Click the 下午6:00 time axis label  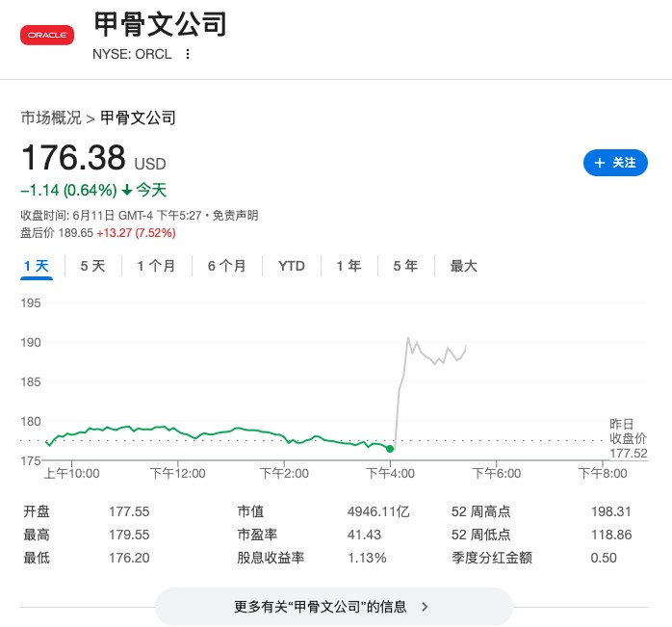tap(496, 474)
